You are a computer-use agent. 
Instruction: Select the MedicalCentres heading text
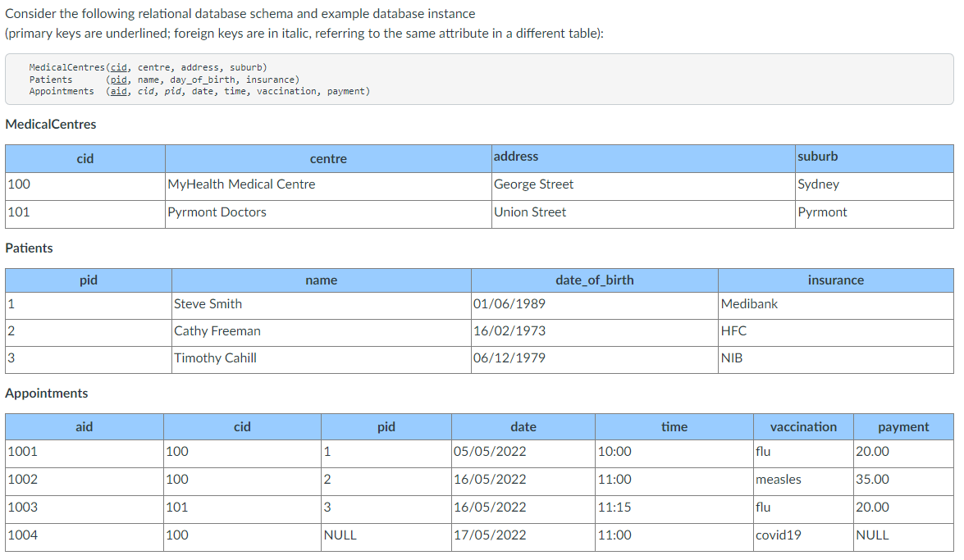tap(49, 124)
